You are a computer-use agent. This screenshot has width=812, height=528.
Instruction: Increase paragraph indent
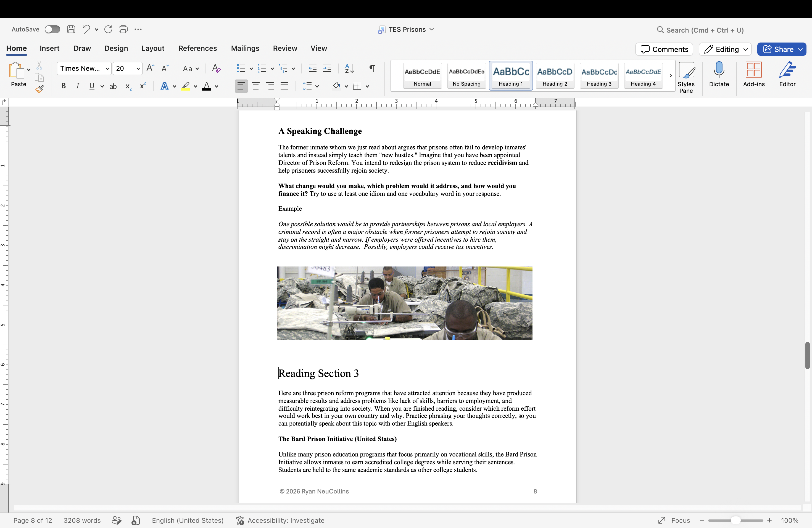point(327,68)
